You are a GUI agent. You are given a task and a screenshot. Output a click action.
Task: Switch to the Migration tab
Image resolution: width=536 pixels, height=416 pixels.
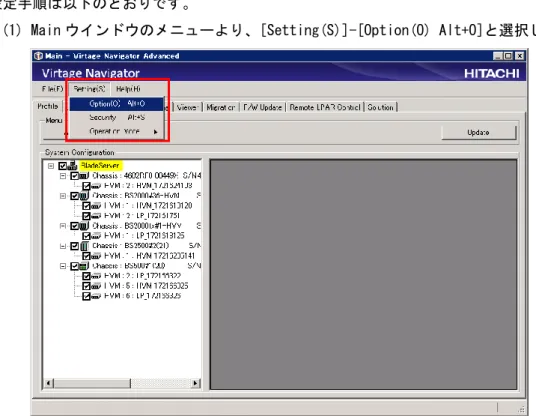(221, 107)
